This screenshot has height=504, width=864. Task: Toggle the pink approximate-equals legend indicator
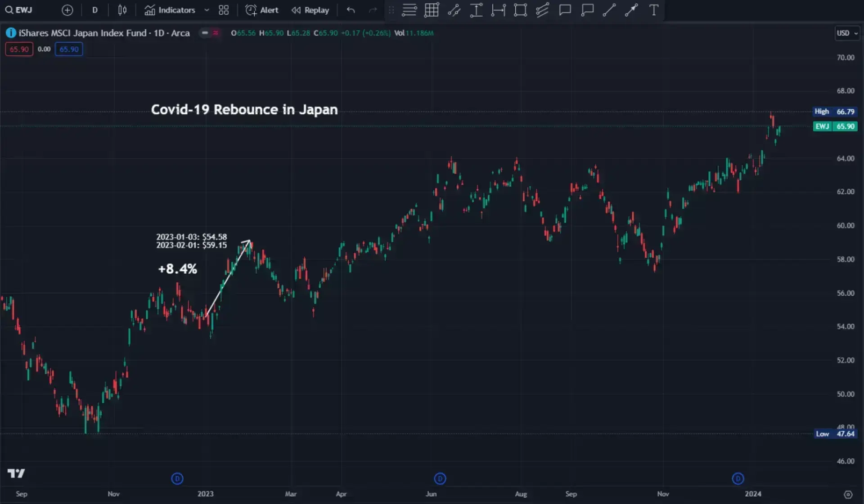pyautogui.click(x=216, y=33)
